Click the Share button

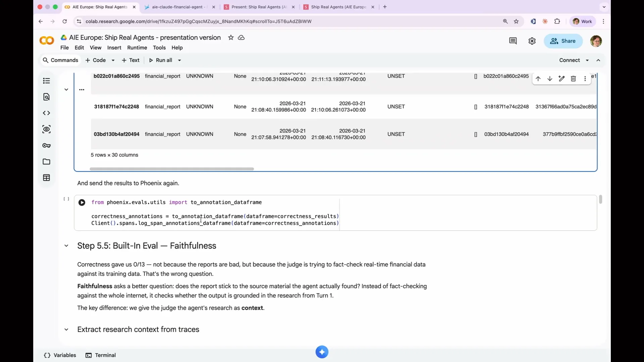(x=563, y=41)
